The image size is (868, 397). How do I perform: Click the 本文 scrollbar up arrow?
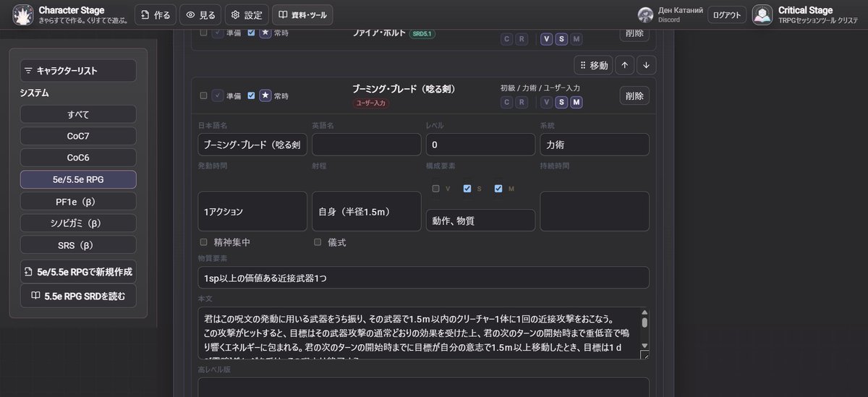644,312
